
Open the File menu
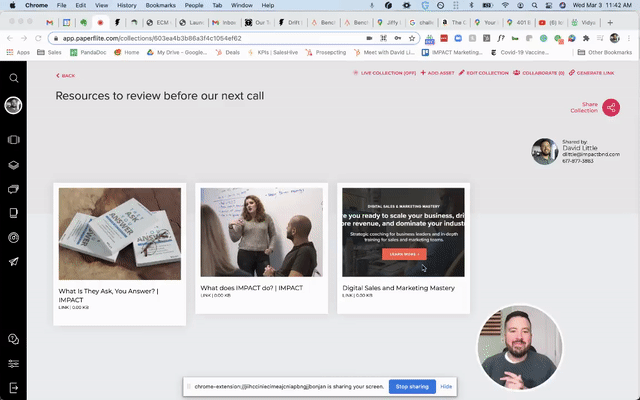click(x=62, y=5)
